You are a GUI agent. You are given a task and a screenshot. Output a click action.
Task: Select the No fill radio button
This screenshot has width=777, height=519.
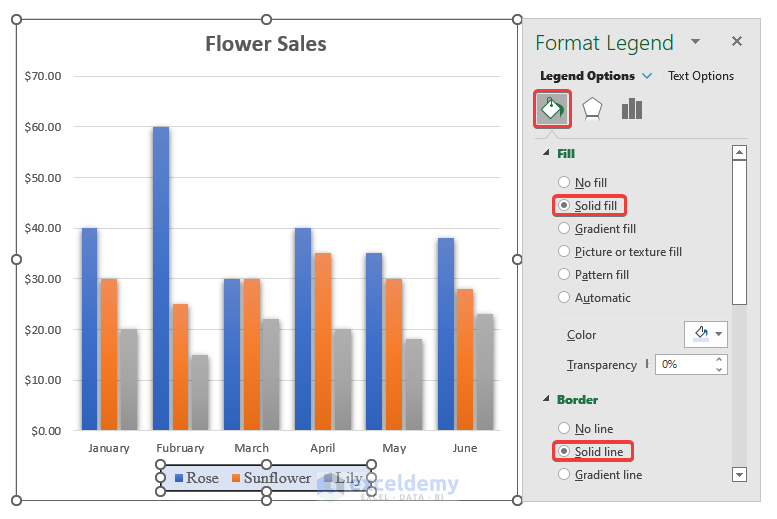pos(565,183)
